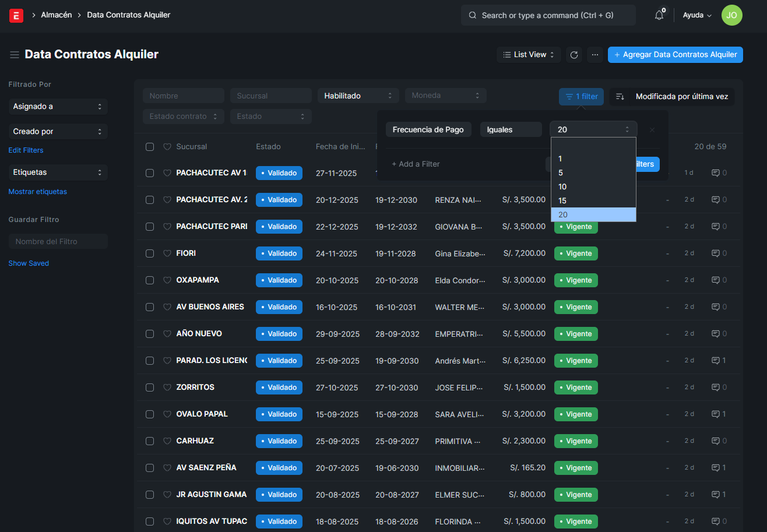Expand the Asignado a dropdown
Viewport: 767px width, 532px height.
(58, 107)
